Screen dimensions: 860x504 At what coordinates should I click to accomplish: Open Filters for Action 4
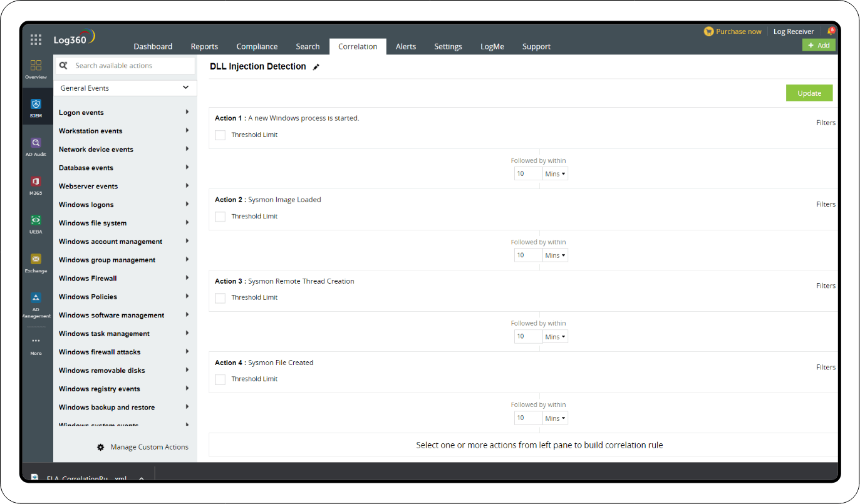tap(826, 367)
